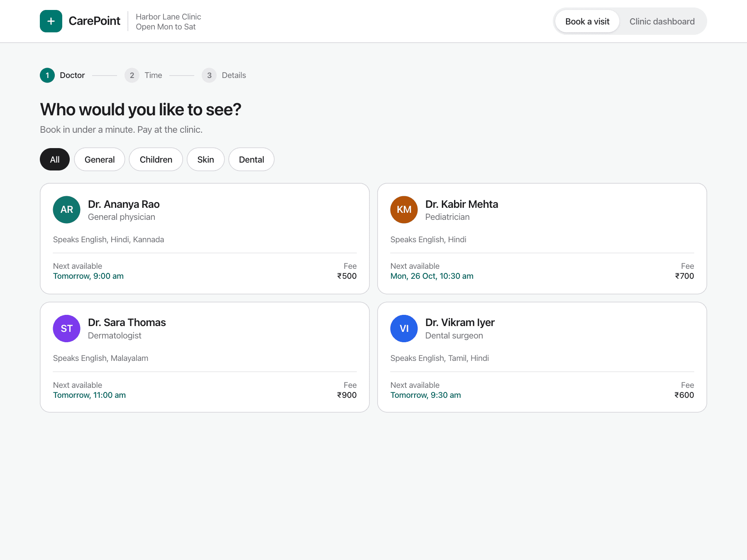The width and height of the screenshot is (747, 560).
Task: Click Dr. Sara Thomas's ST avatar
Action: coord(66,329)
